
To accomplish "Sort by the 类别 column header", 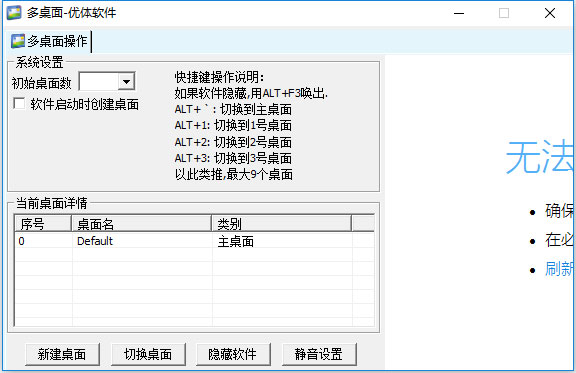I will tap(282, 223).
